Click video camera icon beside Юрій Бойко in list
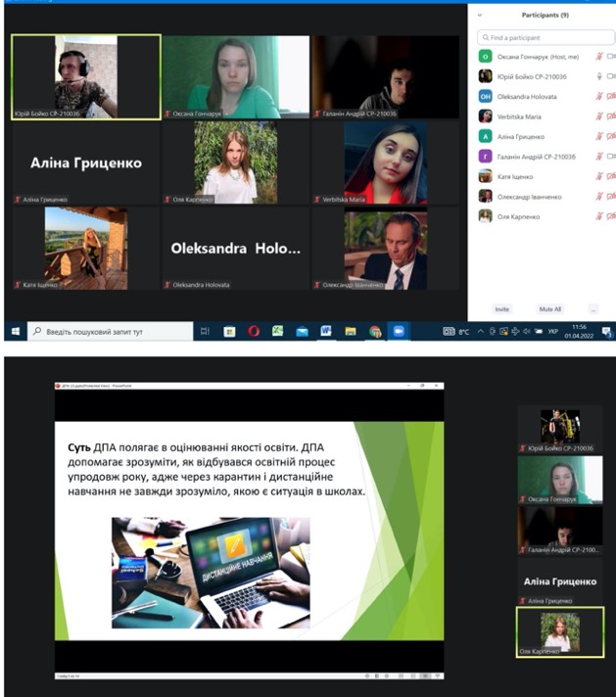The image size is (616, 697). [611, 76]
